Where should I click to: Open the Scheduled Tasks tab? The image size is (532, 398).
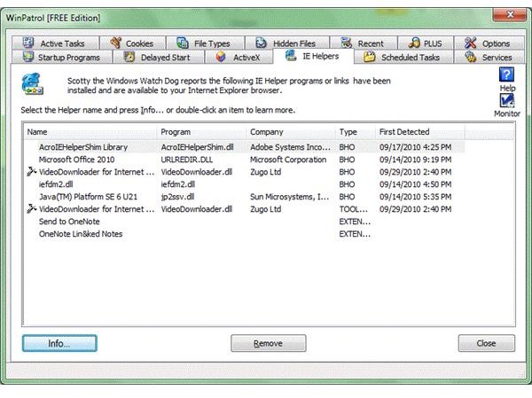click(403, 57)
